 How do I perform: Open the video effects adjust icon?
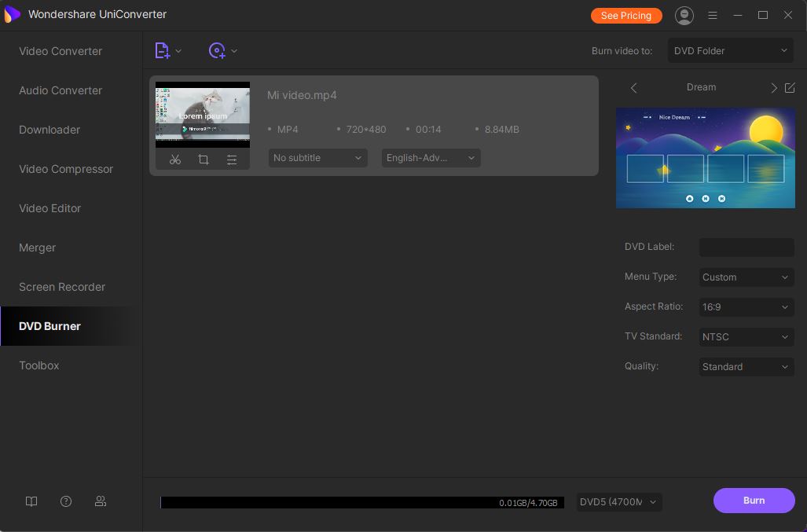point(232,160)
